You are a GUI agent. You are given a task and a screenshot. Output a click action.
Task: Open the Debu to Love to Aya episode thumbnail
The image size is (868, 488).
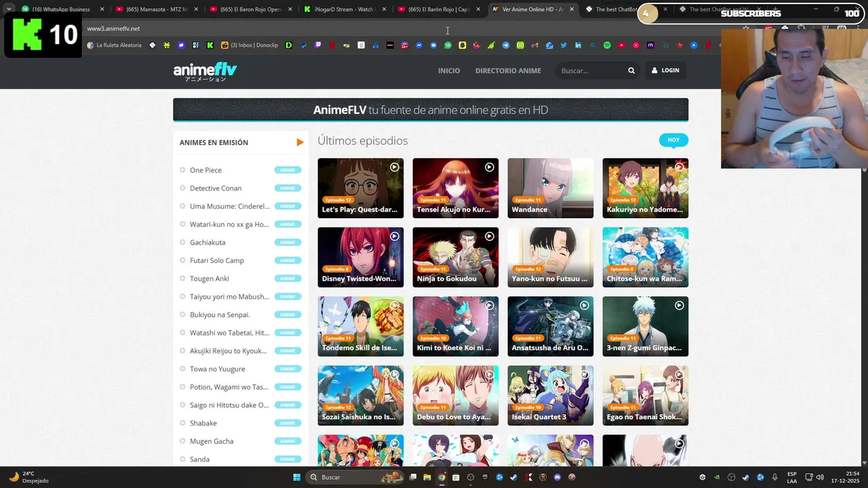click(455, 395)
